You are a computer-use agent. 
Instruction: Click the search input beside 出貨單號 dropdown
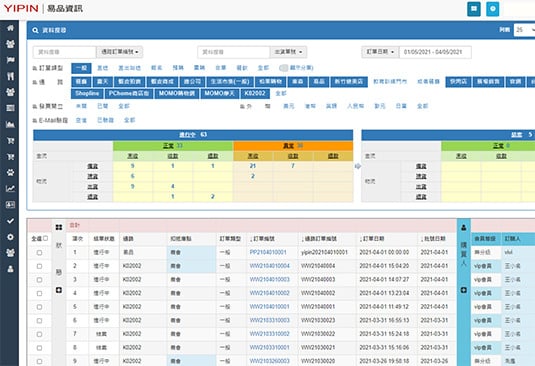click(234, 52)
